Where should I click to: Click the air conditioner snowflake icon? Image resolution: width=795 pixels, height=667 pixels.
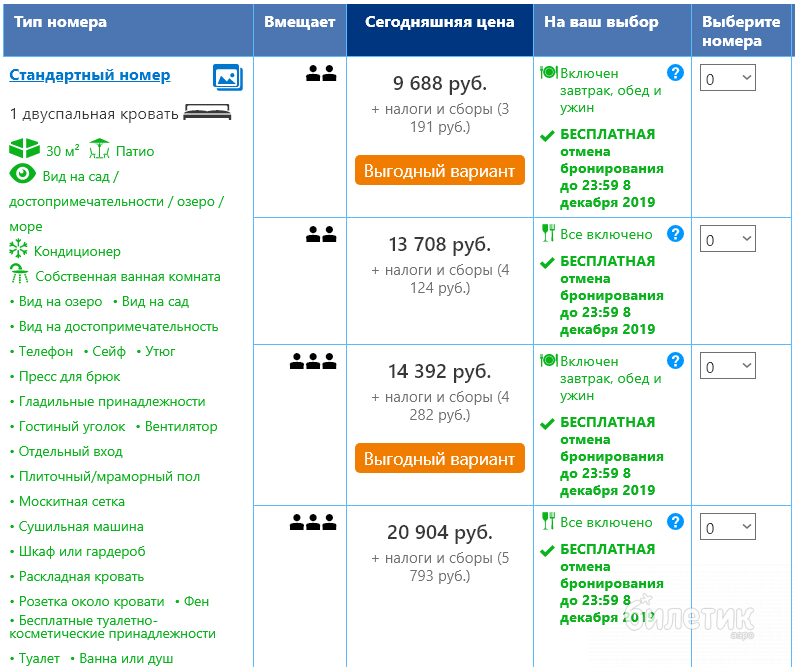pos(19,250)
